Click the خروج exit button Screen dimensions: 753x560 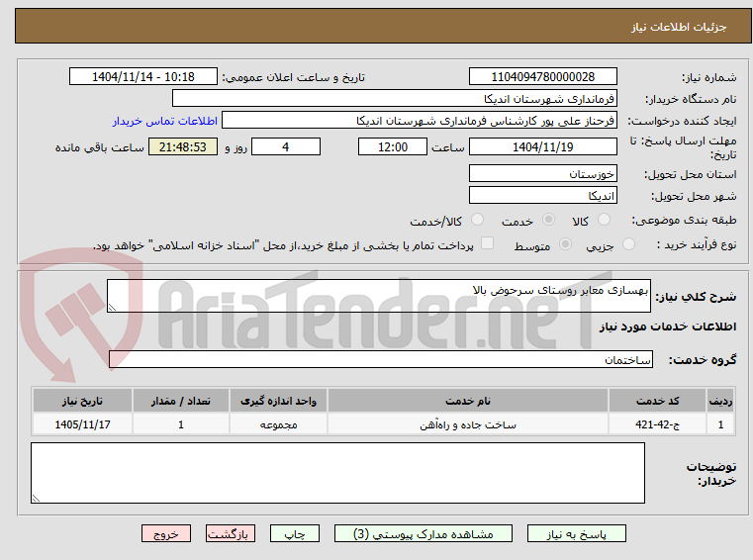click(165, 533)
